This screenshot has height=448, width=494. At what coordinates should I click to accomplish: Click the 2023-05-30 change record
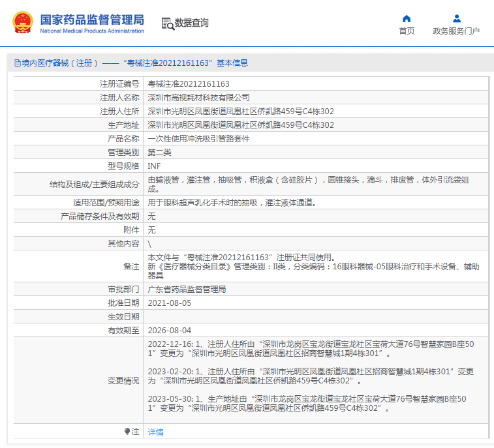[x=307, y=404]
